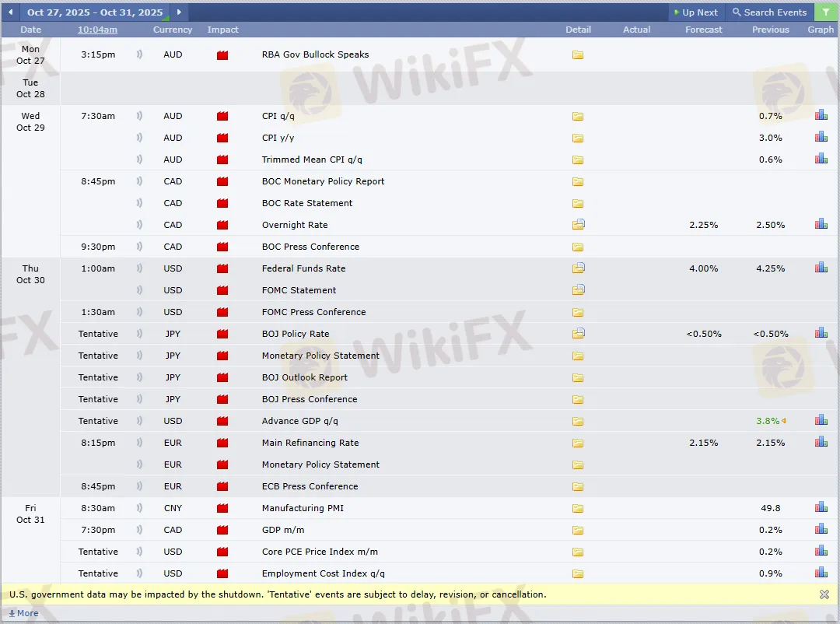This screenshot has width=840, height=624.
Task: Go to next week arrow
Action: tap(179, 12)
